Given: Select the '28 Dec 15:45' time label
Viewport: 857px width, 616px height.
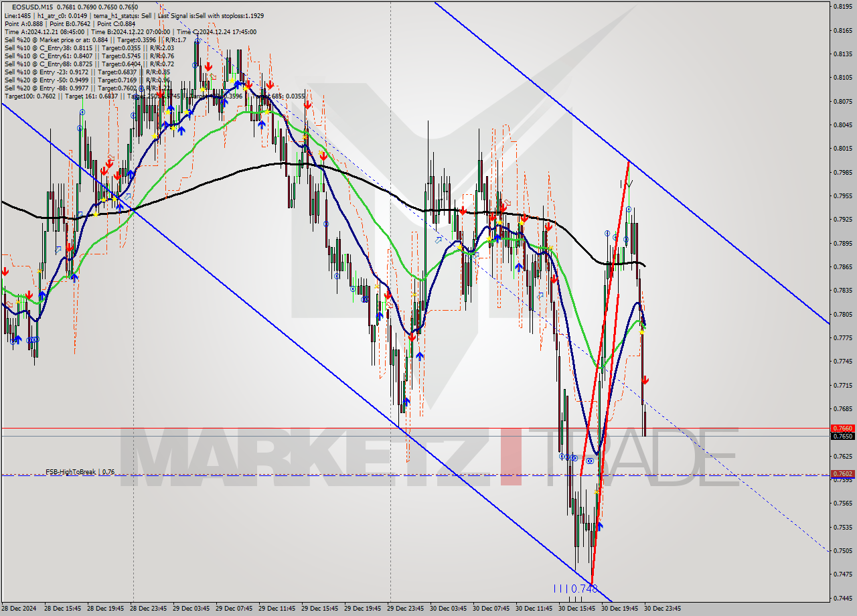Looking at the screenshot, I should tap(63, 609).
